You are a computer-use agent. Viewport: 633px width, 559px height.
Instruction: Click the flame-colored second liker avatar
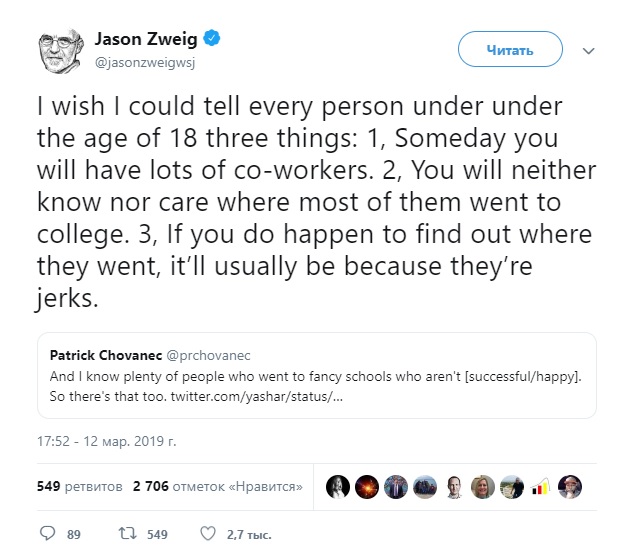click(x=366, y=487)
